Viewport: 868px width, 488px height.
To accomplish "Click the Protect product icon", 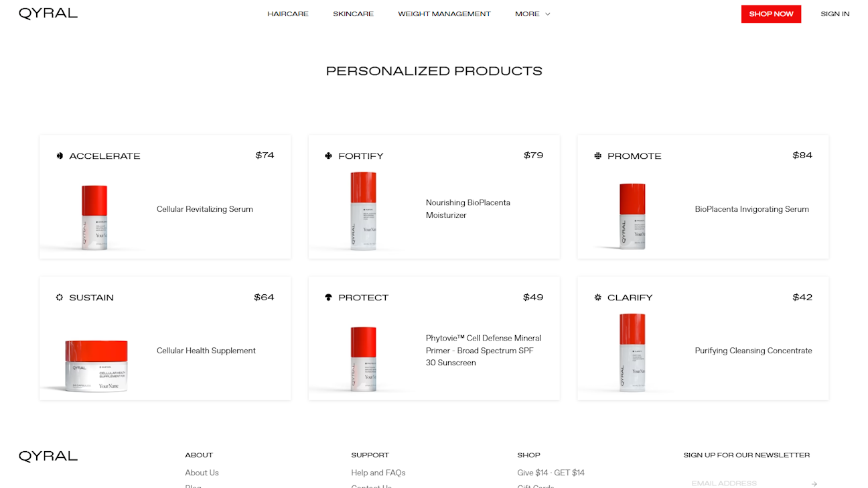I will [x=328, y=298].
